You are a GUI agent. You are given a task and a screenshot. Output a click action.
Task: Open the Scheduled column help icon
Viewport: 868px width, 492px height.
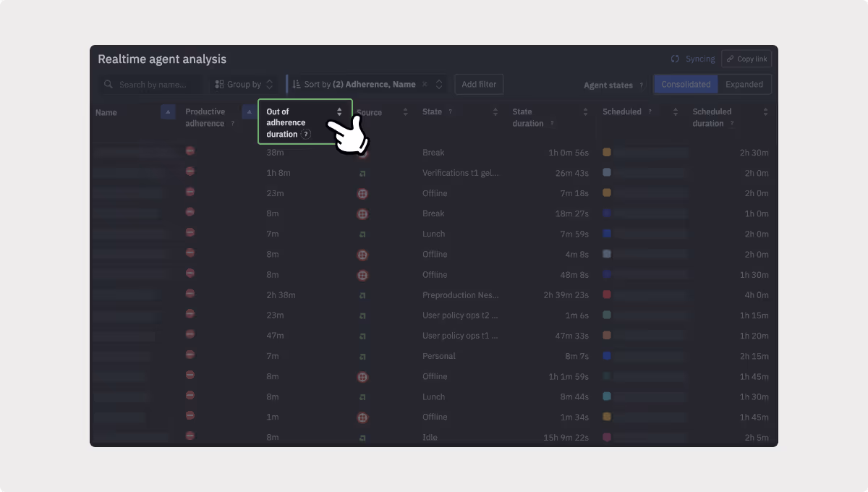click(650, 112)
